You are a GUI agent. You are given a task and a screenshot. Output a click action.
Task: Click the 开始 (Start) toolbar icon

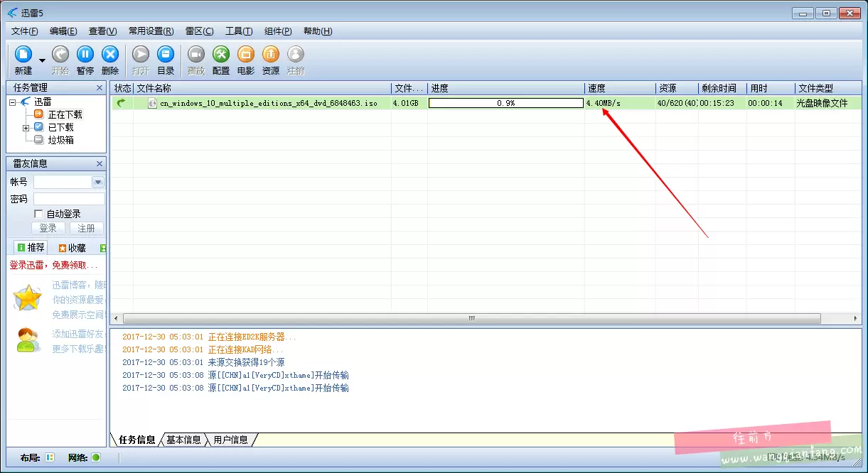pyautogui.click(x=60, y=54)
